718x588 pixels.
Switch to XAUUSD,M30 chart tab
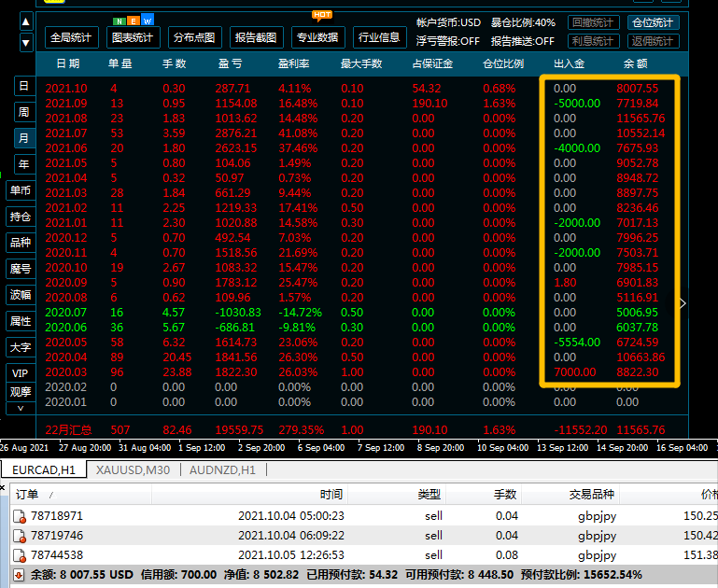pyautogui.click(x=133, y=470)
